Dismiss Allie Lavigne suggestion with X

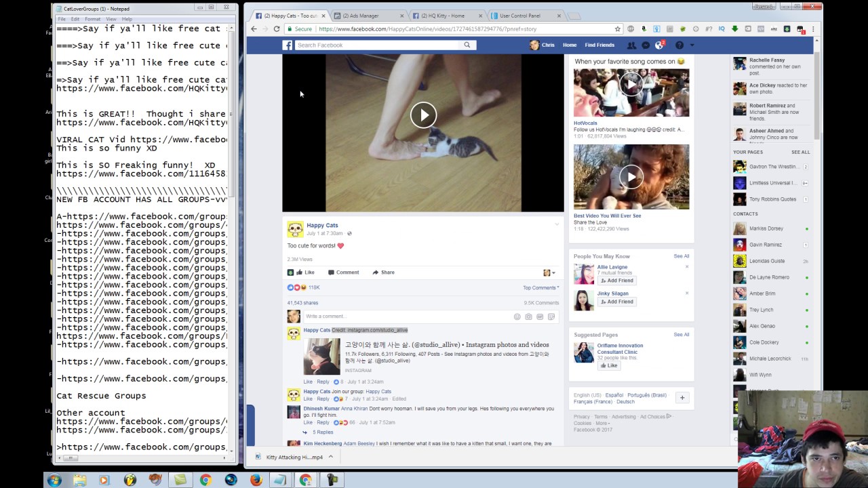pos(686,267)
